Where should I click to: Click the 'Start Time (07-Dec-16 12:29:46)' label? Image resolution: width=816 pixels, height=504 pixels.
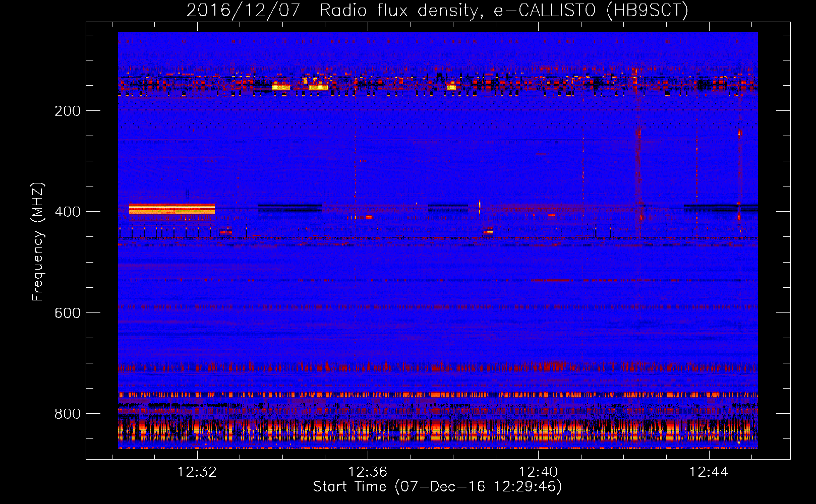click(x=437, y=487)
